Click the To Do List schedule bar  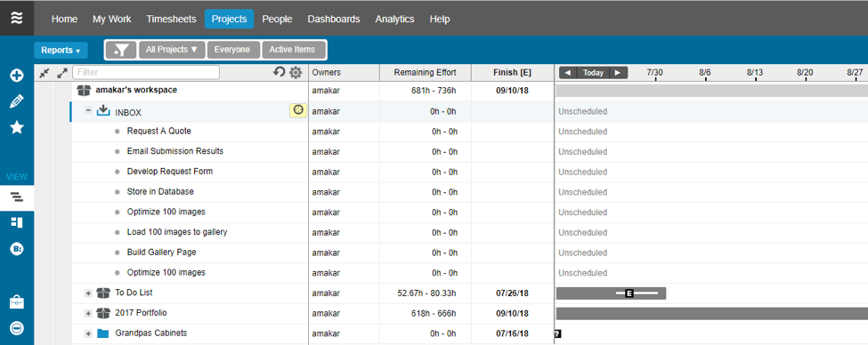tap(611, 293)
